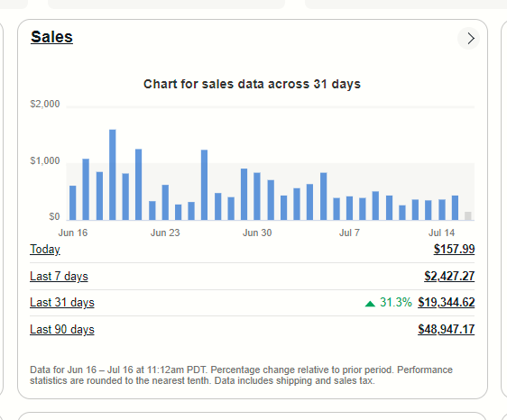507x420 pixels.
Task: Click the Jun 16 axis label
Action: 73,233
